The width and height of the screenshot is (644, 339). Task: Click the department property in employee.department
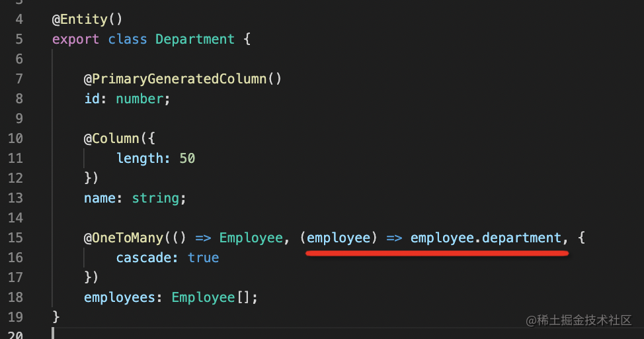coord(522,238)
